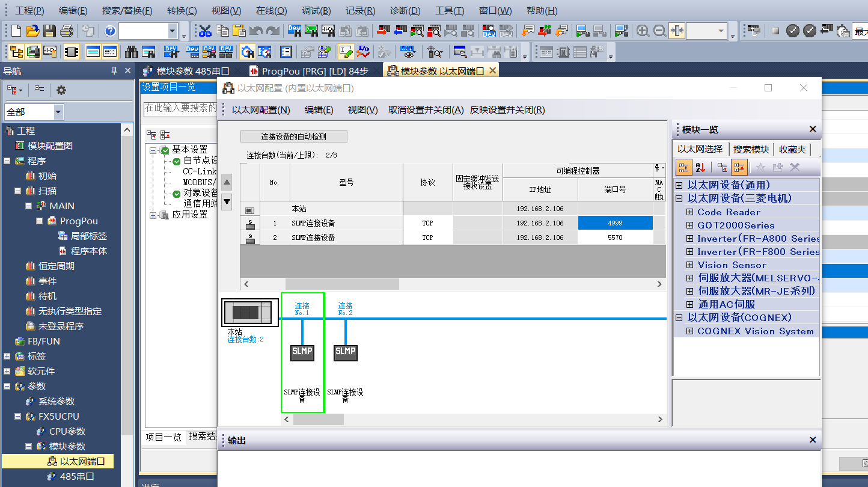868x487 pixels.
Task: Click the Zoom In magnifier icon
Action: [643, 31]
